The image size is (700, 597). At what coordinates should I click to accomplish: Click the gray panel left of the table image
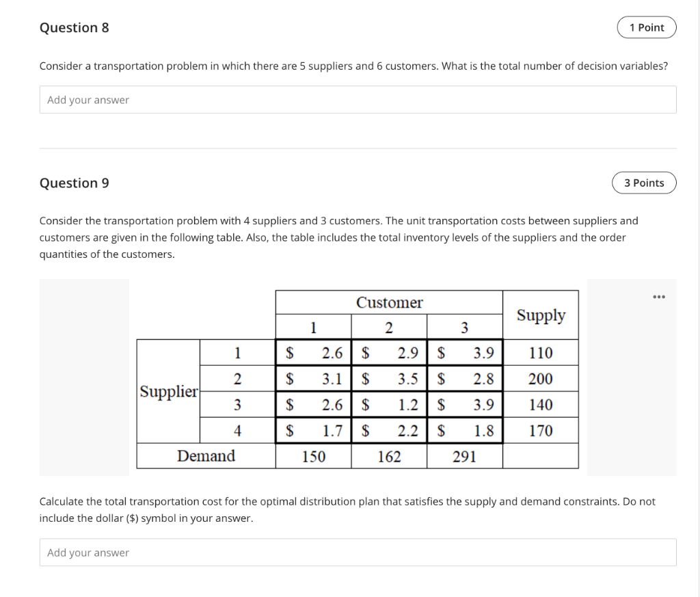point(84,376)
